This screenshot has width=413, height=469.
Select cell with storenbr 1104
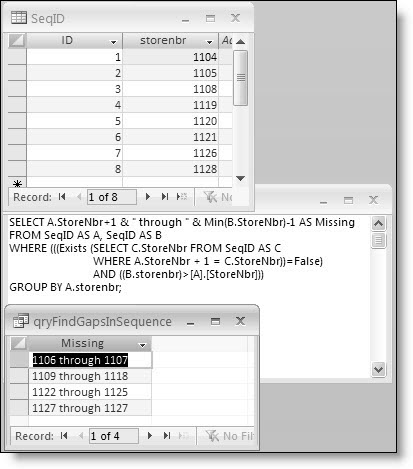(170, 57)
